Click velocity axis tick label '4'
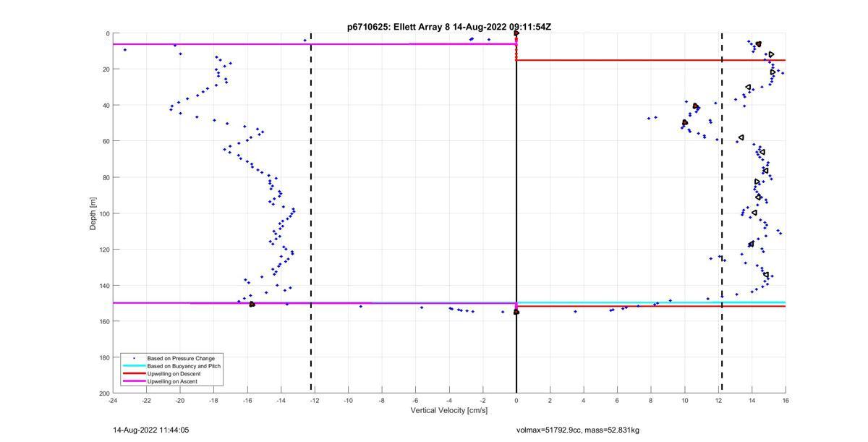This screenshot has height=442, width=868. (x=584, y=400)
